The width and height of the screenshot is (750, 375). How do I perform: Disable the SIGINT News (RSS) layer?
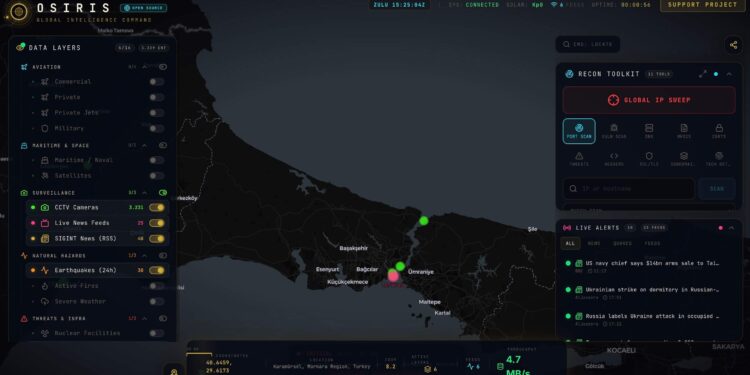tap(156, 238)
